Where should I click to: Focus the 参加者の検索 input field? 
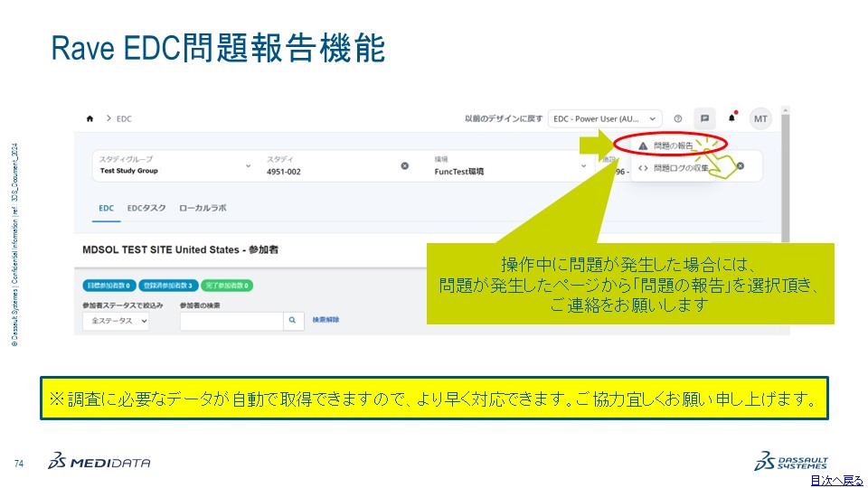(231, 320)
